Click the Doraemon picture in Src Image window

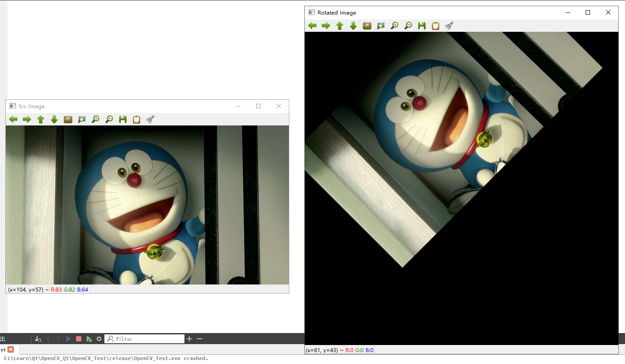click(x=147, y=205)
